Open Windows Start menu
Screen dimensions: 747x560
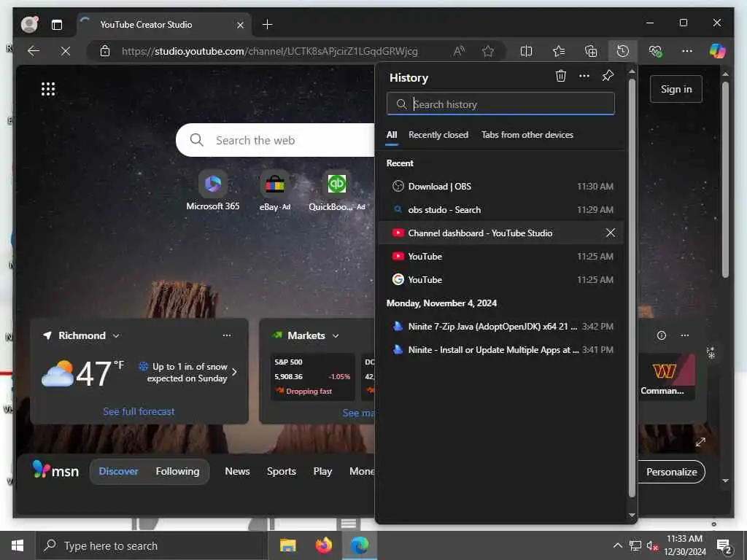tap(18, 545)
